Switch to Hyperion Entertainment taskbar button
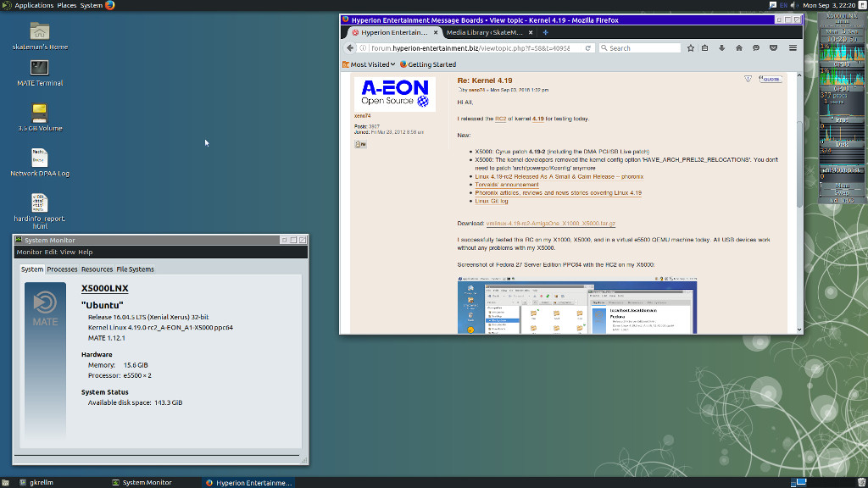 click(248, 482)
